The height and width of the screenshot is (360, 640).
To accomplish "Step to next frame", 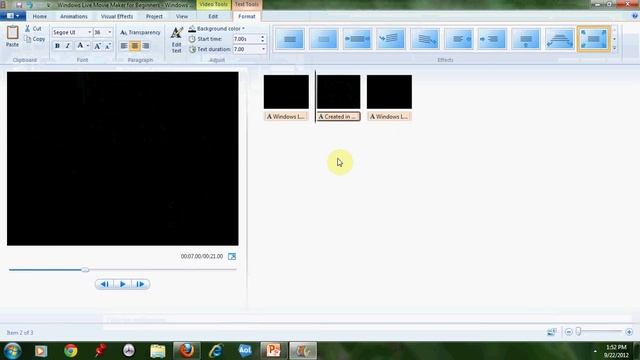I will pyautogui.click(x=140, y=284).
